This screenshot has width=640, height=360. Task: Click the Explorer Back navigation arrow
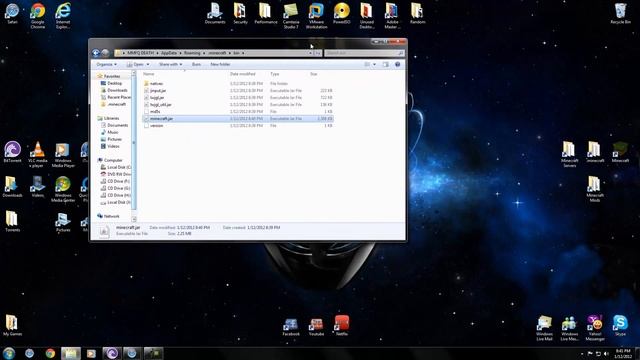click(96, 53)
